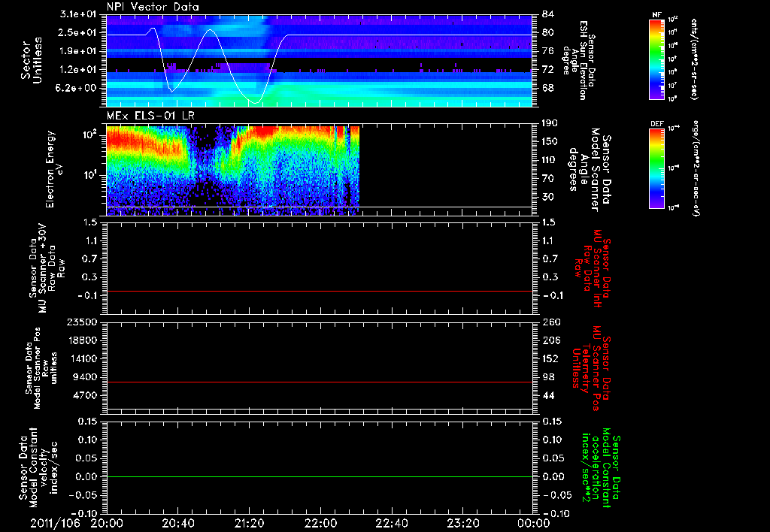The image size is (770, 532).
Task: Pick the 22:40 time axis label
Action: pos(392,522)
